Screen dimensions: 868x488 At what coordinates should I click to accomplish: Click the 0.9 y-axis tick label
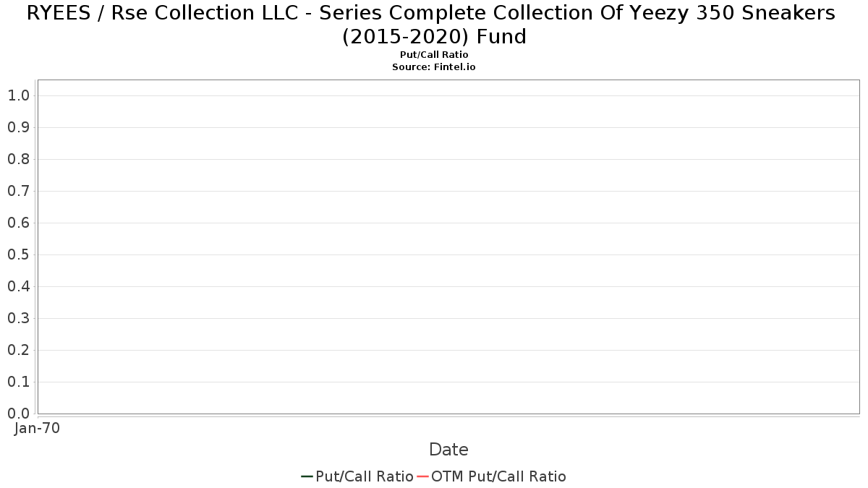[18, 127]
